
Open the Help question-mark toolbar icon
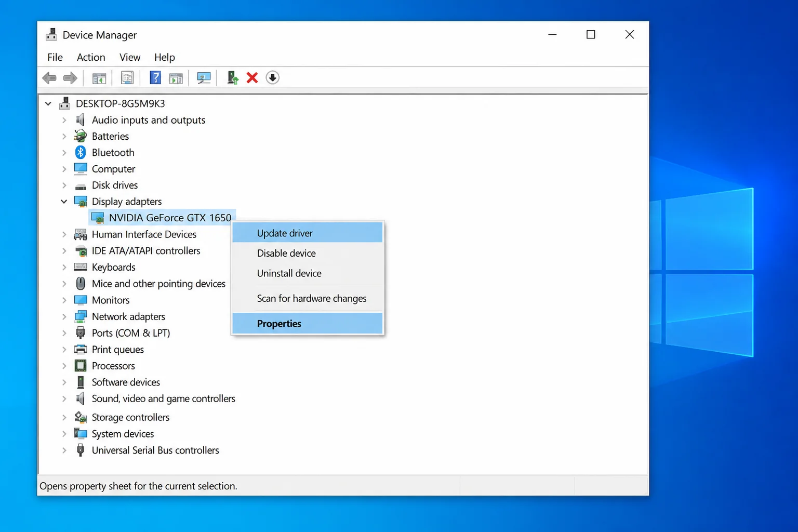tap(155, 78)
